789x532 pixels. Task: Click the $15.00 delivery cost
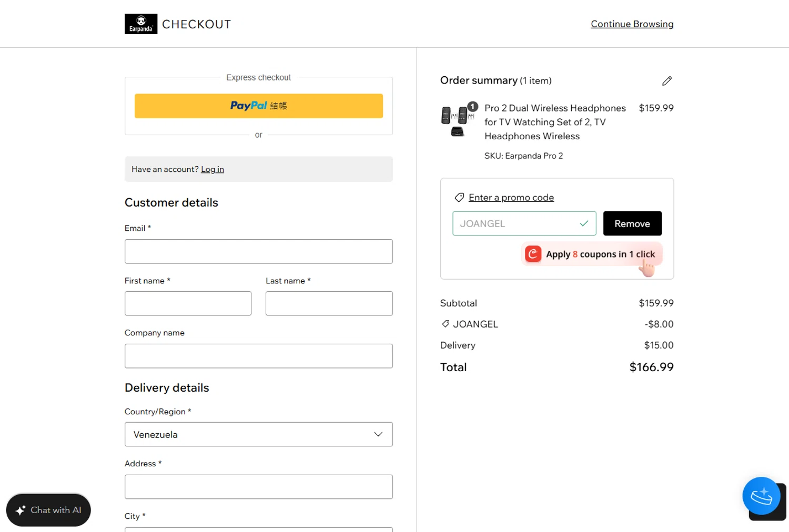coord(659,345)
